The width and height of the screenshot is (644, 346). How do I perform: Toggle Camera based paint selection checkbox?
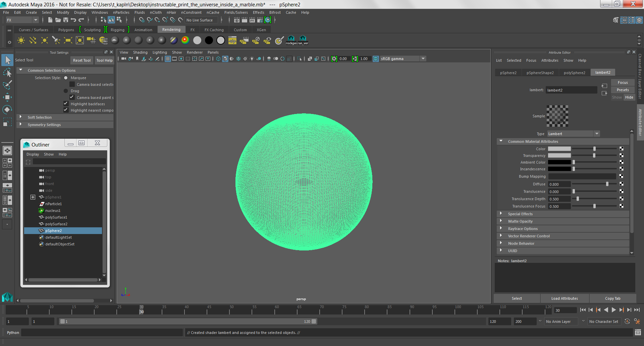click(72, 97)
